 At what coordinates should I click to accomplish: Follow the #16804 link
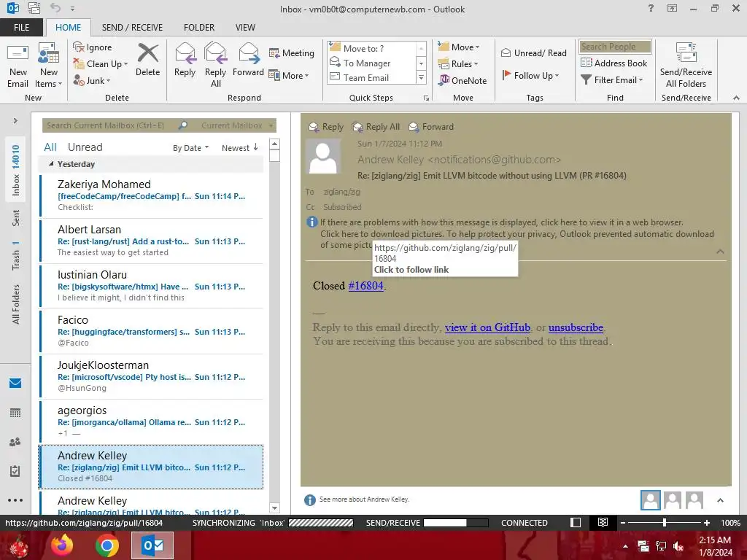pyautogui.click(x=366, y=286)
